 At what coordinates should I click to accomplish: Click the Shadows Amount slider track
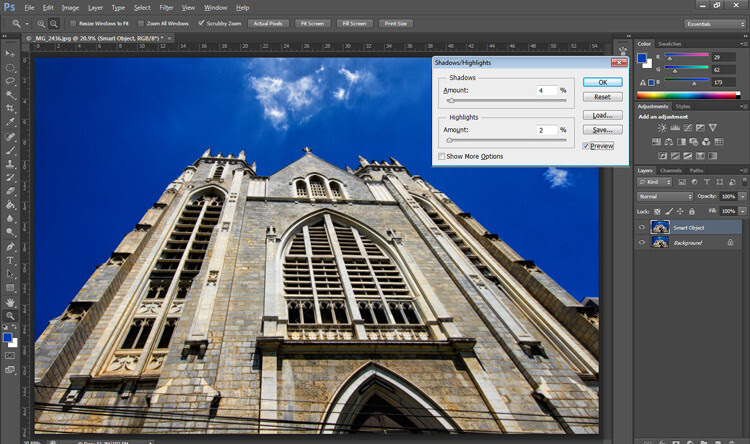(507, 100)
